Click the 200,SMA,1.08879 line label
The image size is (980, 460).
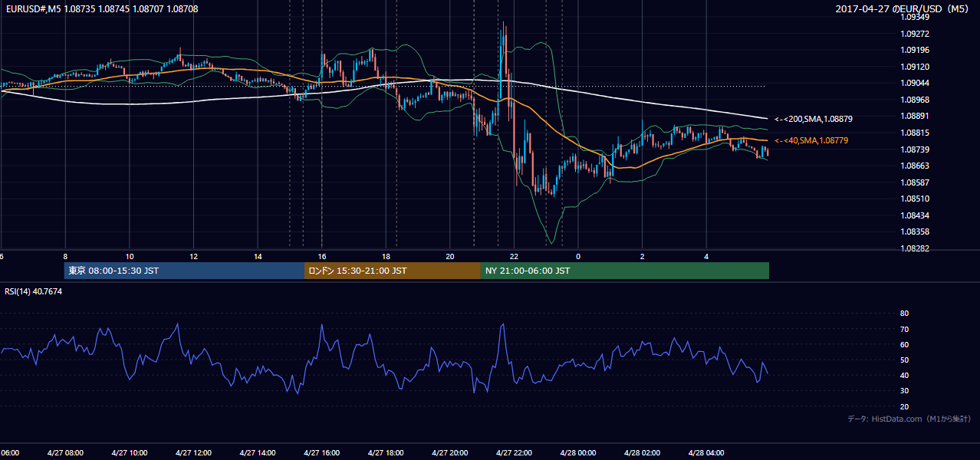(814, 119)
